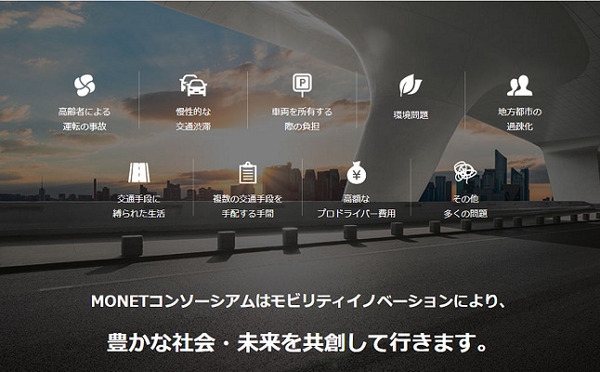Select the 環境問題 label

(411, 115)
